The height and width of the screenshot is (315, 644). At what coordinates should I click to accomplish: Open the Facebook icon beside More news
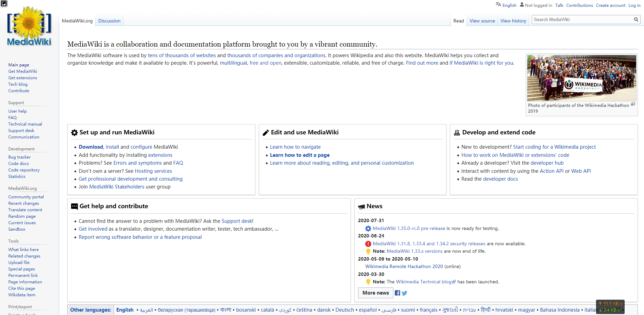(397, 293)
